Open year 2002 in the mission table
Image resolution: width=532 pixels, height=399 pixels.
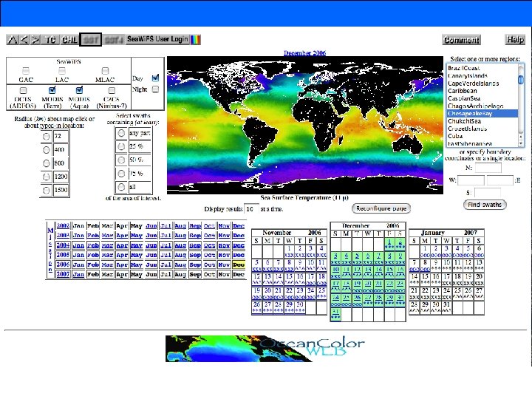tap(63, 225)
